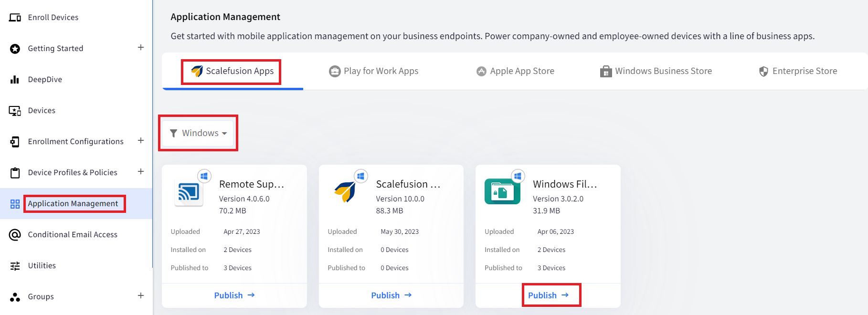Image resolution: width=868 pixels, height=315 pixels.
Task: Expand Device Profiles & Policies with plus
Action: click(141, 171)
